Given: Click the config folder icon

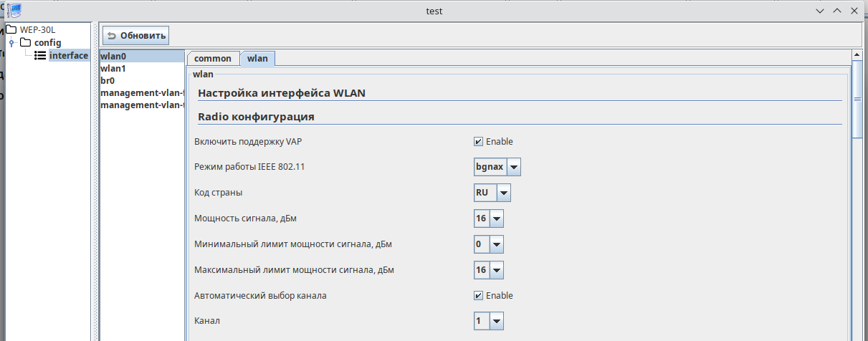Looking at the screenshot, I should click(x=25, y=43).
